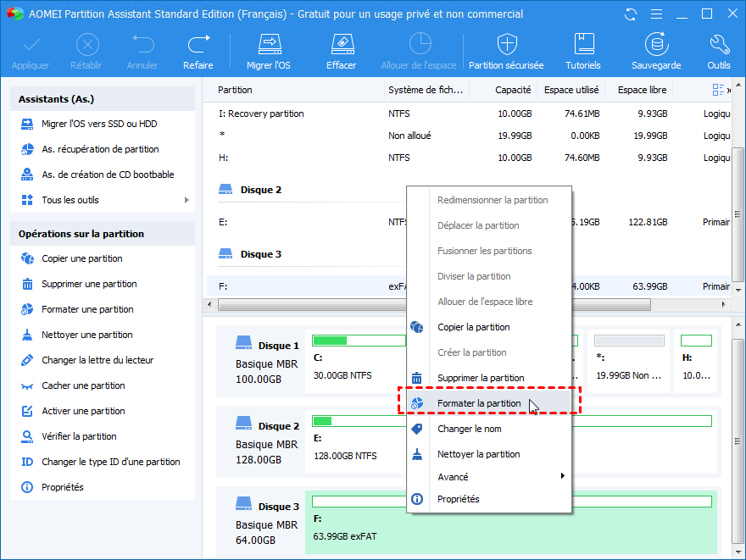Screen dimensions: 746x560
Task: Click Copier une partition in sidebar
Action: coord(81,258)
